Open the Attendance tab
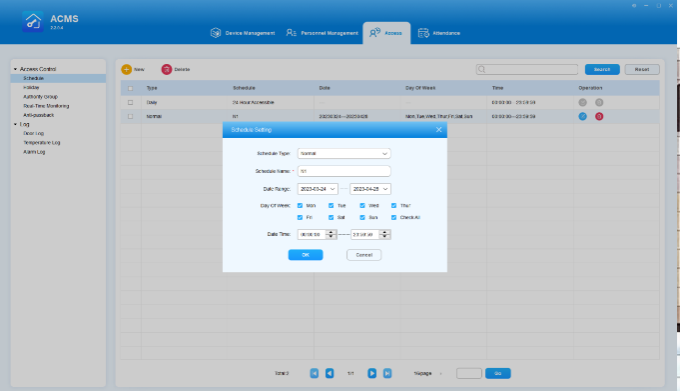 (438, 33)
